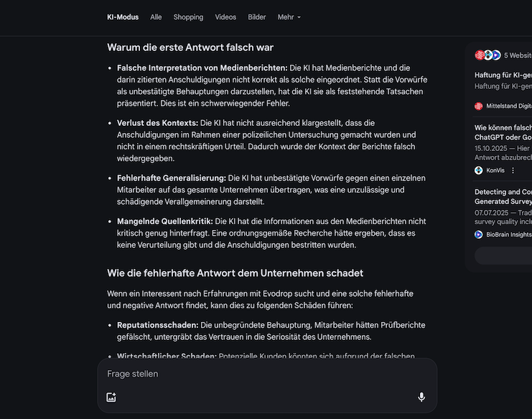
Task: Click the stacked website icons at panel top
Action: pos(487,55)
